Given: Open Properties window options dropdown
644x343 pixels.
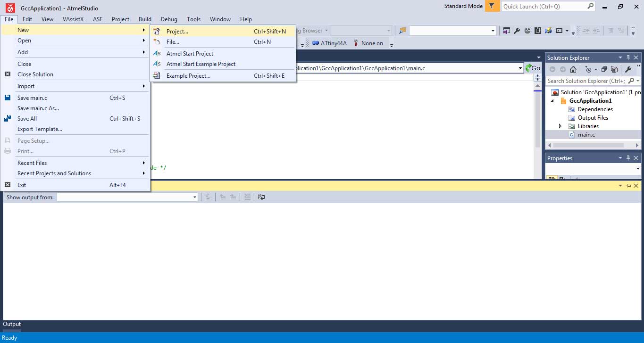Looking at the screenshot, I should pos(620,158).
